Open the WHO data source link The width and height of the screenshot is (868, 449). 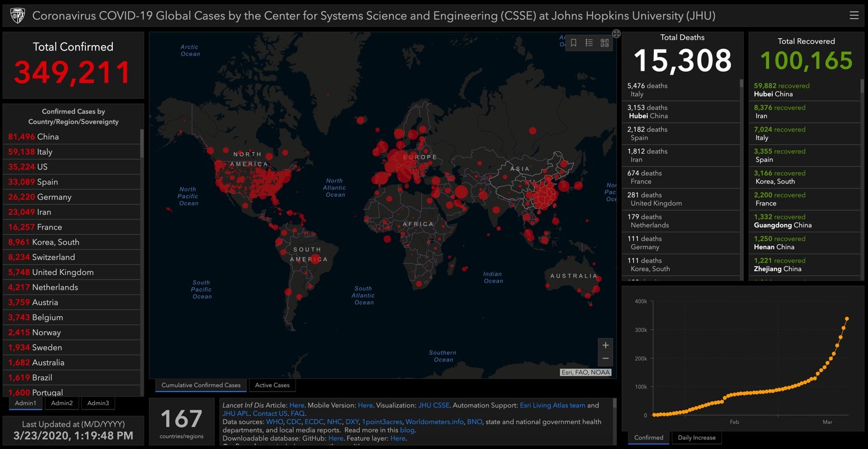point(274,422)
